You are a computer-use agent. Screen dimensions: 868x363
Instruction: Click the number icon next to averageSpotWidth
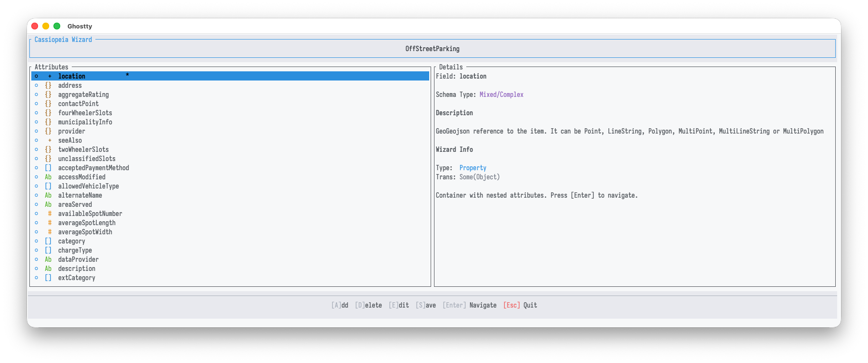coord(50,232)
